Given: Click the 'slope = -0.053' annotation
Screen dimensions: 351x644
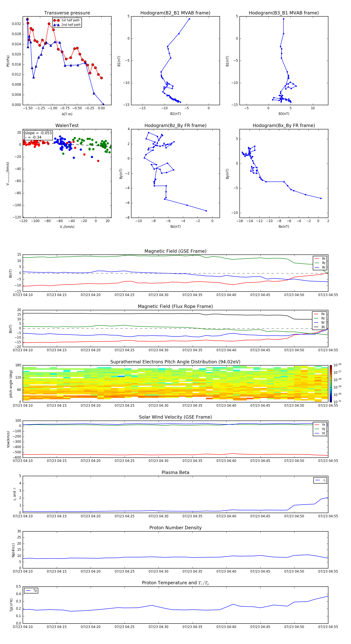Looking at the screenshot, I should point(38,133).
